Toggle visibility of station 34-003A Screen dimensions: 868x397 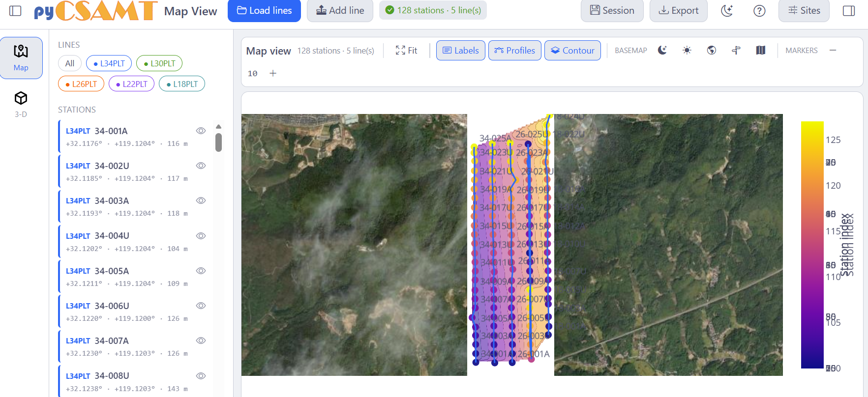point(201,200)
